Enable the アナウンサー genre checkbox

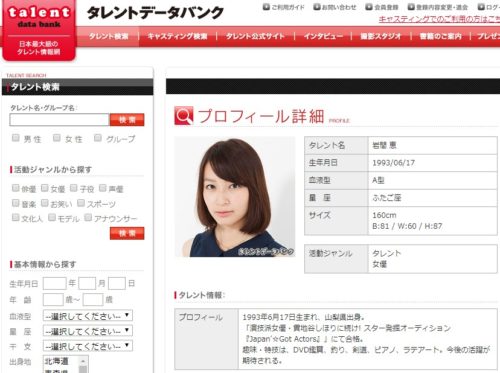88,217
